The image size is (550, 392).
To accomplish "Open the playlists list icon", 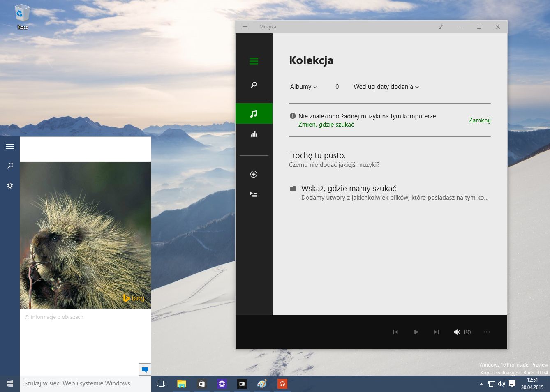I will coord(254,195).
